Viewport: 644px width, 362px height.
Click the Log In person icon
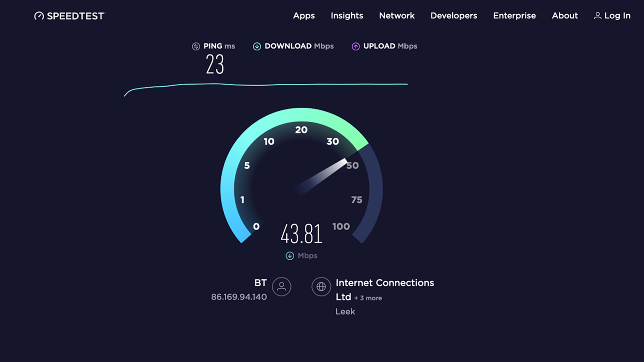click(598, 15)
